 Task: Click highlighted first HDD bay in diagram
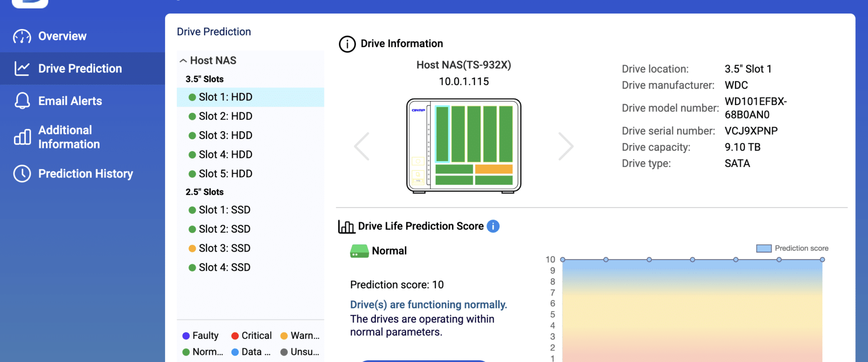[x=442, y=134]
